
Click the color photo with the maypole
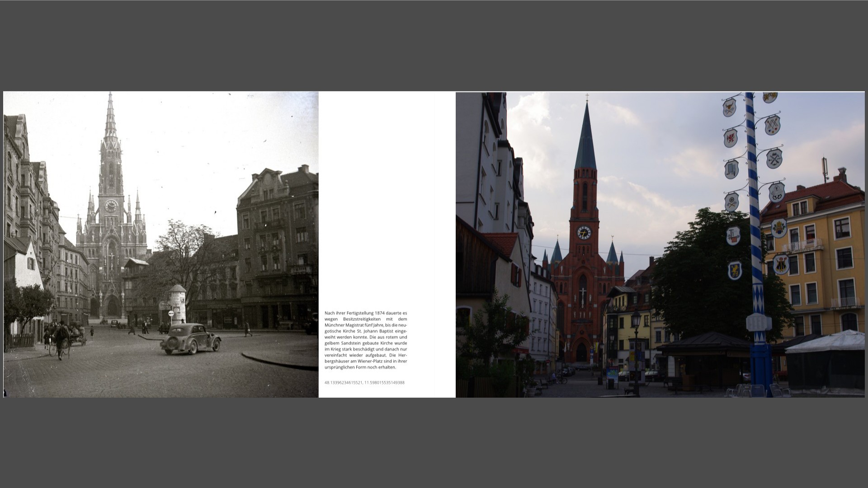click(x=660, y=244)
